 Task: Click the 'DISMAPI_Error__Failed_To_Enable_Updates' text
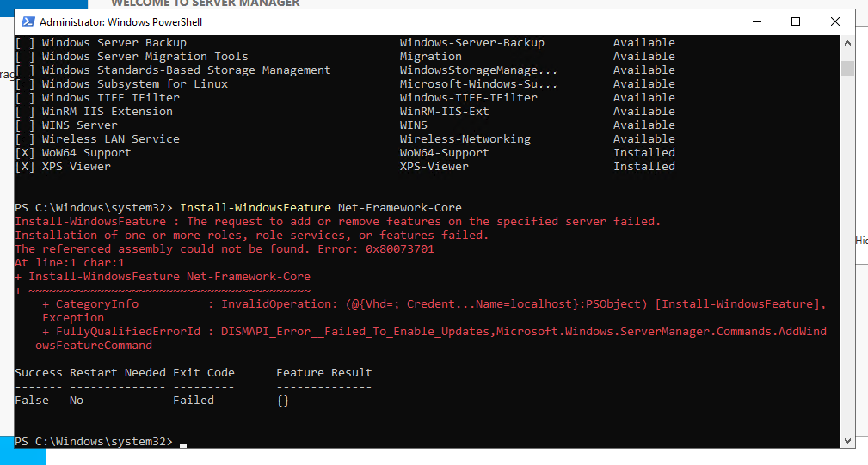click(354, 332)
